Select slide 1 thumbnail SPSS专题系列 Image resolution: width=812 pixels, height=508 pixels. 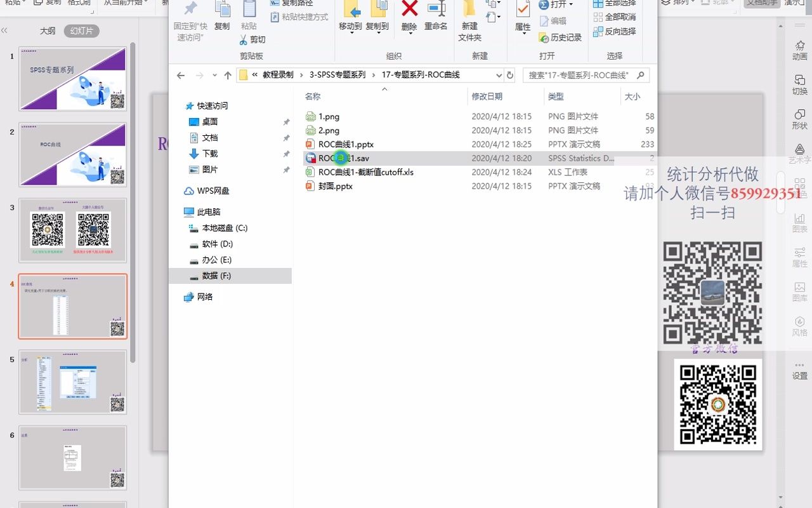coord(73,79)
